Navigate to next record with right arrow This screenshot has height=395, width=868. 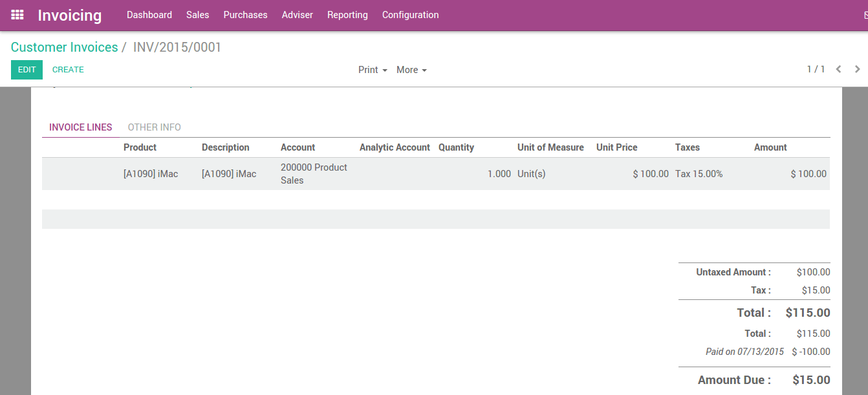click(857, 69)
